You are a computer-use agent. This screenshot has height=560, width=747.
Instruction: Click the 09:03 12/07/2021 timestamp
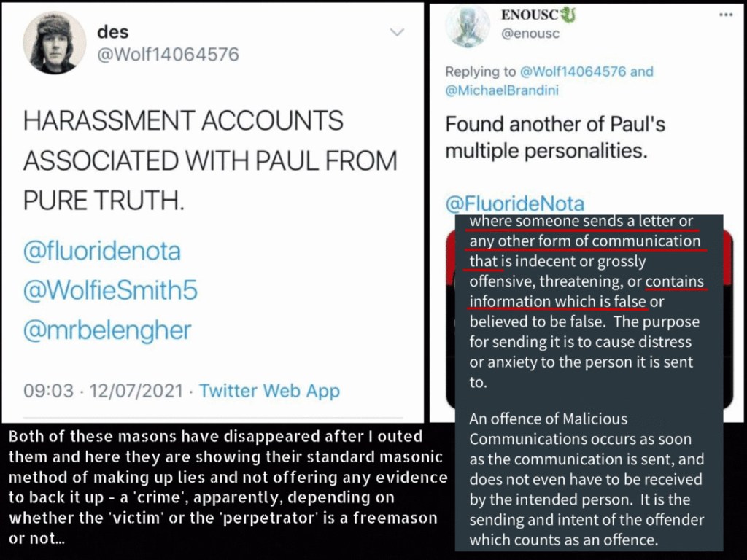[103, 391]
